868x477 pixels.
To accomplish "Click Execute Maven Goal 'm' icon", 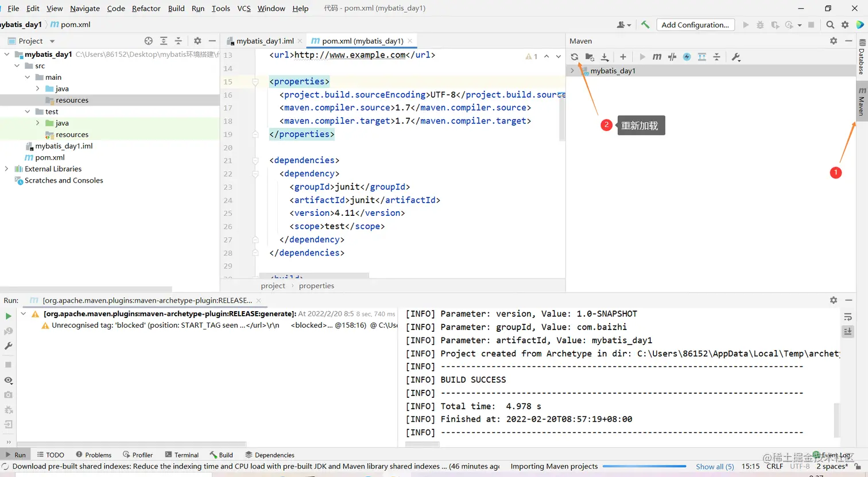I will click(657, 57).
